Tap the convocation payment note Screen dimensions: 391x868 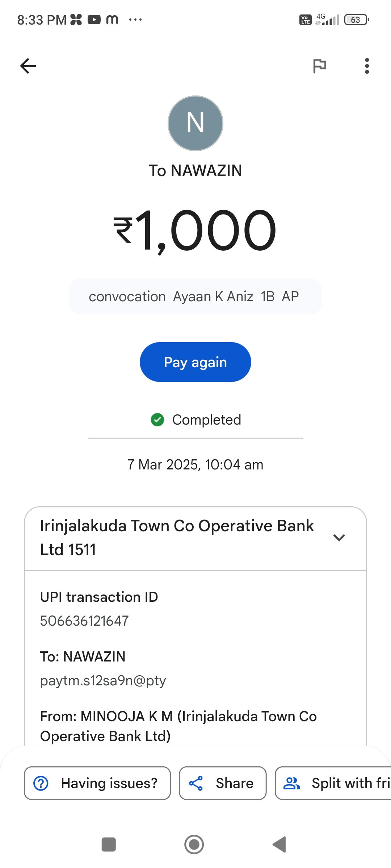[x=194, y=297]
